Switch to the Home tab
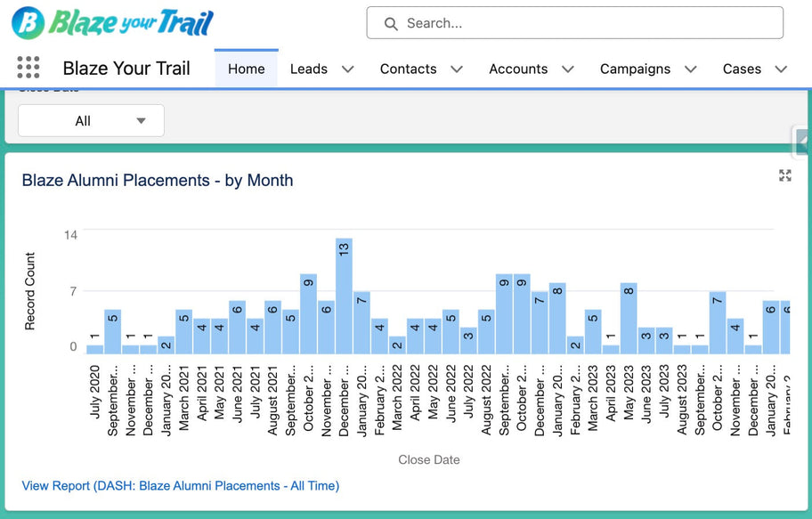This screenshot has width=812, height=519. click(x=246, y=69)
